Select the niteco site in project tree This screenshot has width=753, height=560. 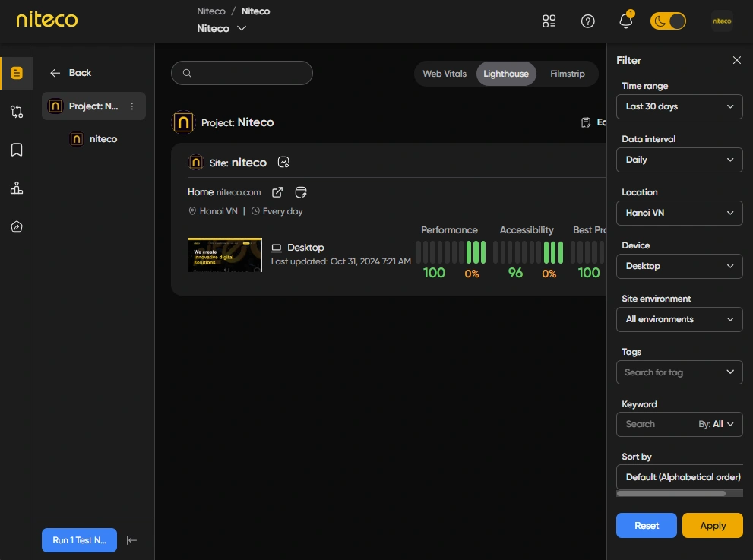[x=93, y=139]
